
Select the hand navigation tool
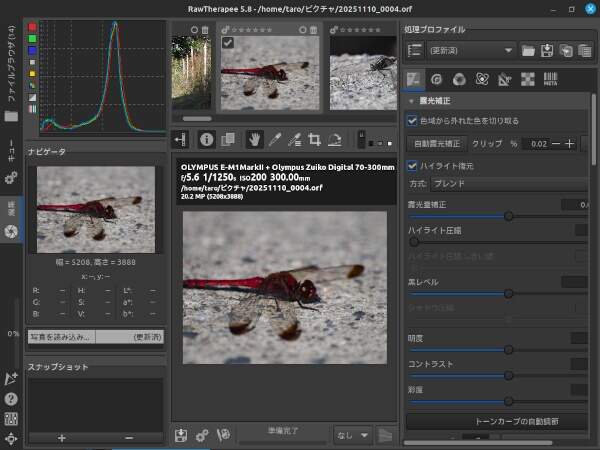[x=255, y=140]
